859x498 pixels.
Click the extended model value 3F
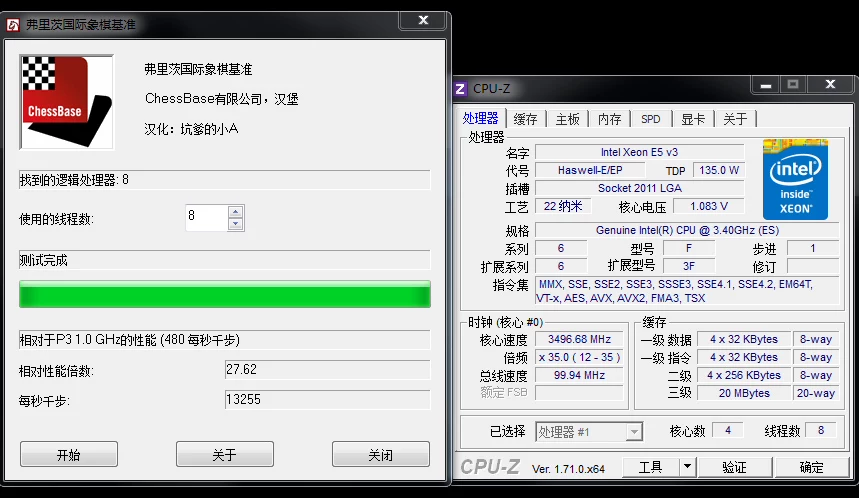(x=689, y=266)
